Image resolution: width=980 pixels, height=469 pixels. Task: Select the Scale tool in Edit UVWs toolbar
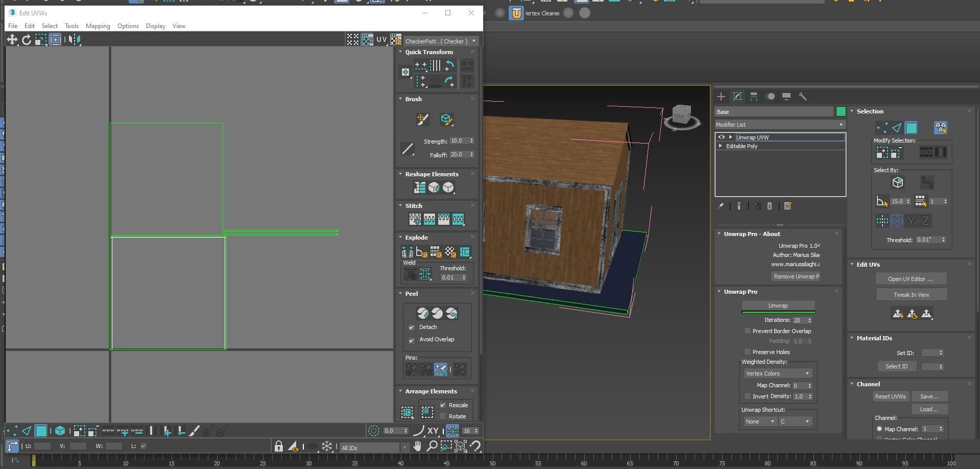click(40, 39)
